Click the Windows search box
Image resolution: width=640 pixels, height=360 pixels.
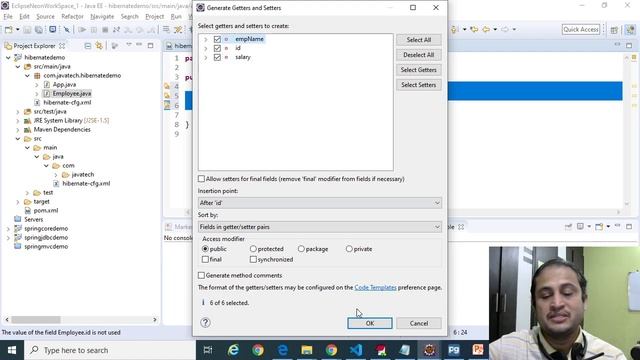coord(109,350)
